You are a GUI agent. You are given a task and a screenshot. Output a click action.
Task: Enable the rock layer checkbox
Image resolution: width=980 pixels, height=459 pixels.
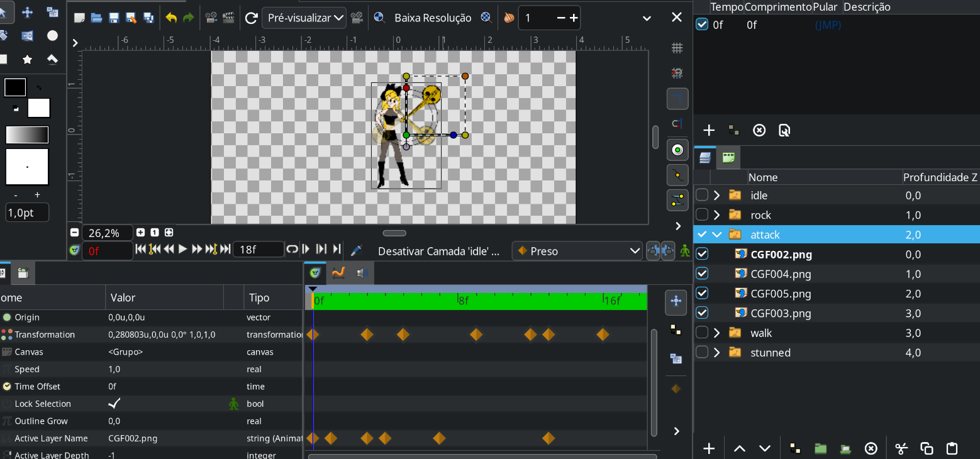tap(702, 214)
